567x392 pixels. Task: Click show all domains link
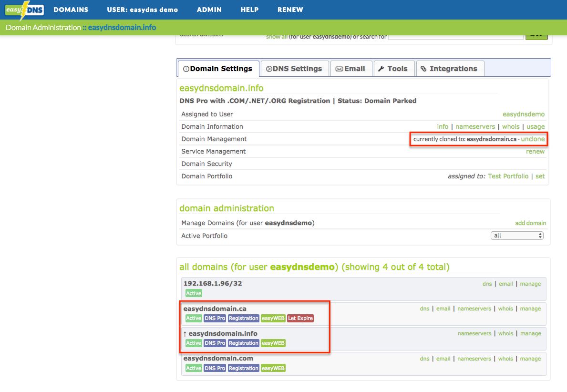pyautogui.click(x=277, y=37)
